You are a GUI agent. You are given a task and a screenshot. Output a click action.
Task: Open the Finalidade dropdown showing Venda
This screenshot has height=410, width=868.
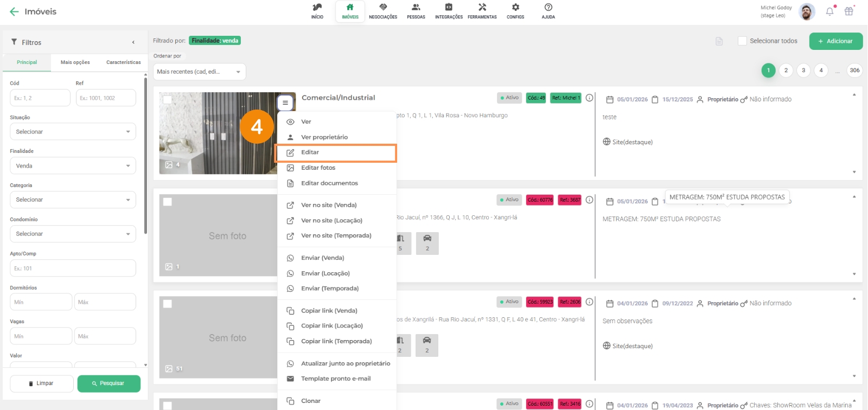pos(73,166)
